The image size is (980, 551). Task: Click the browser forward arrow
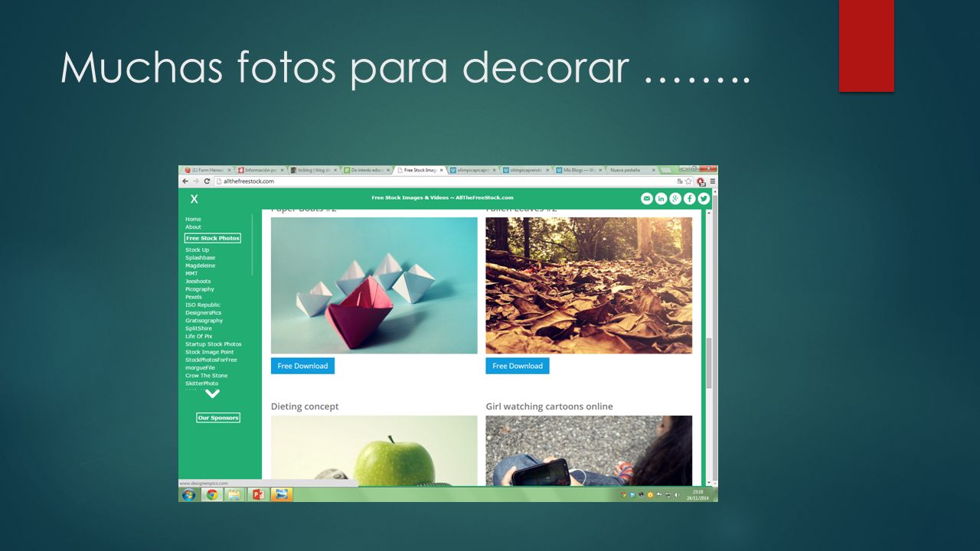click(196, 181)
